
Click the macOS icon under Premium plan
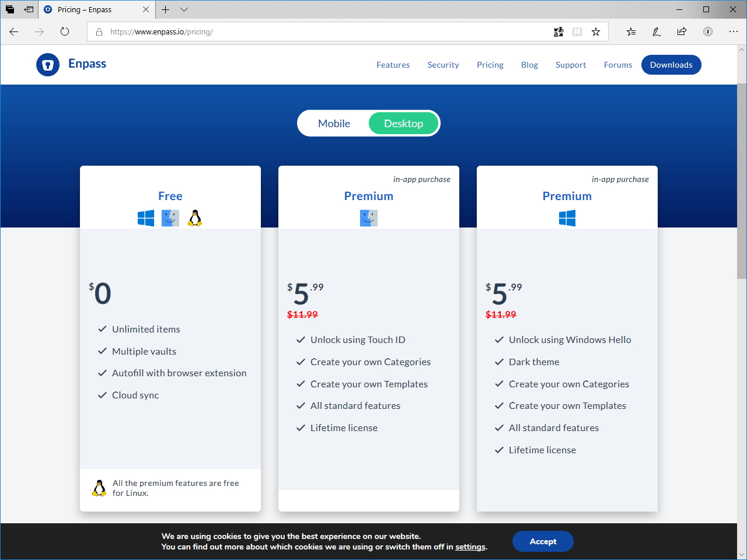368,218
